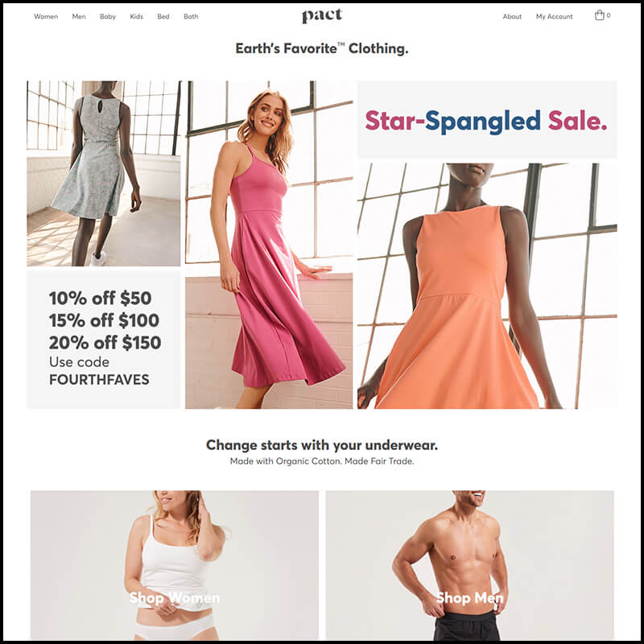Click the pact logo
Viewport: 644px width, 644px height.
click(321, 16)
